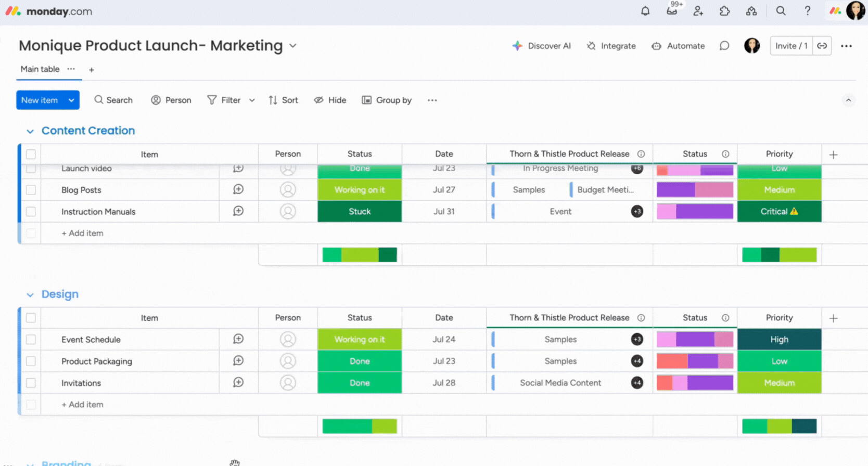The image size is (868, 466).
Task: Collapse the Design group
Action: click(x=30, y=295)
